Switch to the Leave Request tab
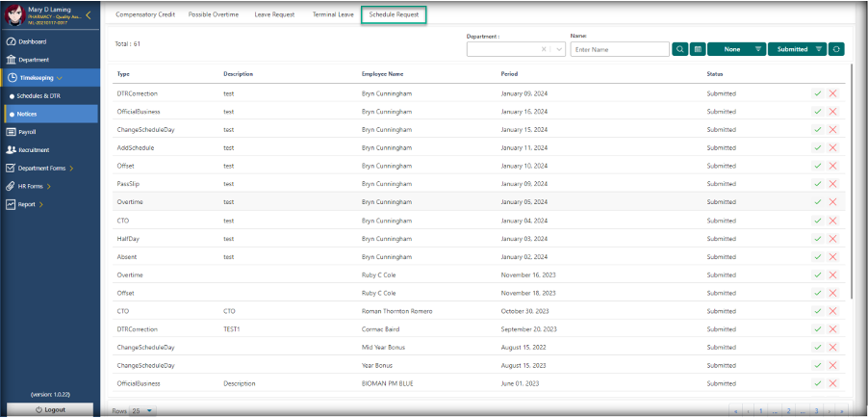The width and height of the screenshot is (868, 418). click(276, 15)
